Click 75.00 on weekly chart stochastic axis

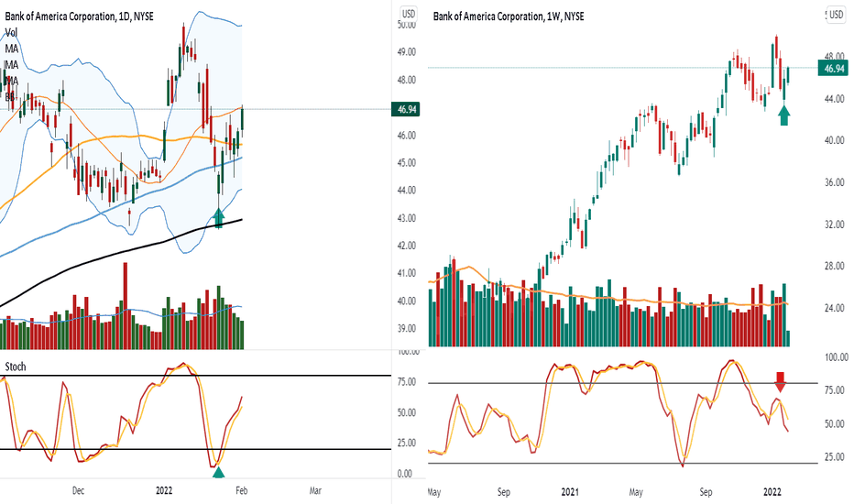click(835, 390)
